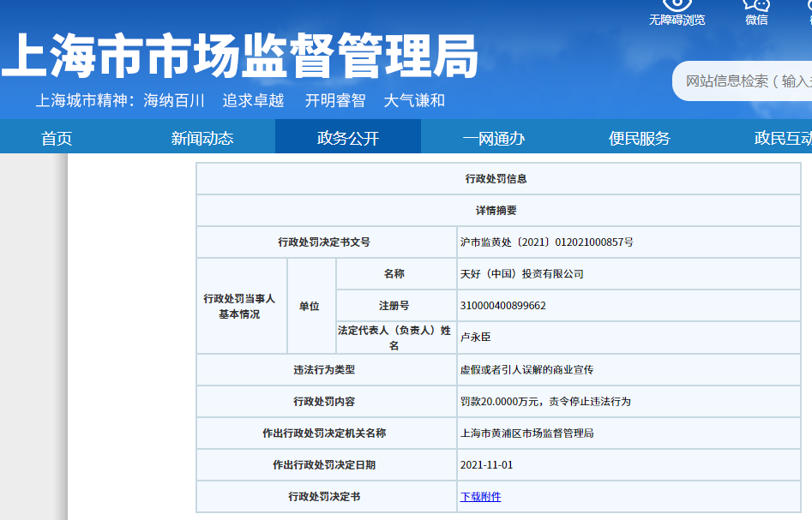Click the 上海市市场监督管理局 site title
The image size is (812, 520).
(240, 56)
